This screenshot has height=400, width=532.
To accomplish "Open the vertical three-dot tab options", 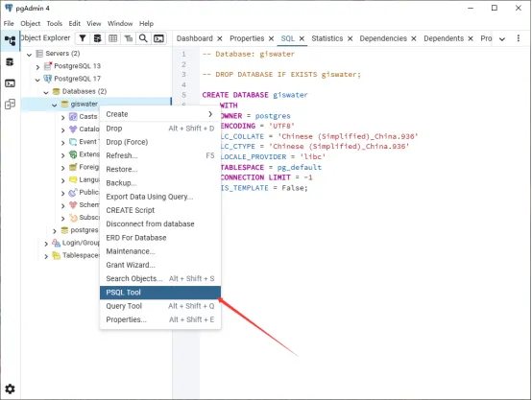I will coord(519,38).
